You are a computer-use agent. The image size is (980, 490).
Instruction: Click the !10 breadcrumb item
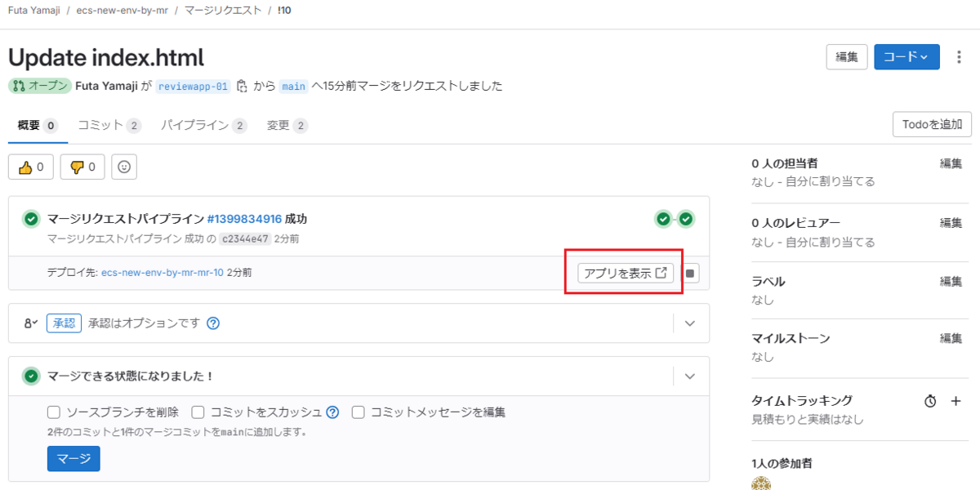coord(284,11)
